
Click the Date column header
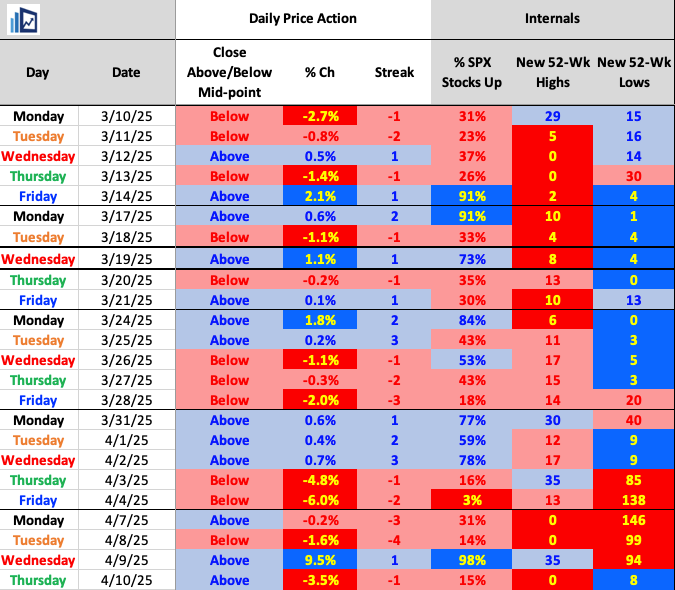coord(127,72)
